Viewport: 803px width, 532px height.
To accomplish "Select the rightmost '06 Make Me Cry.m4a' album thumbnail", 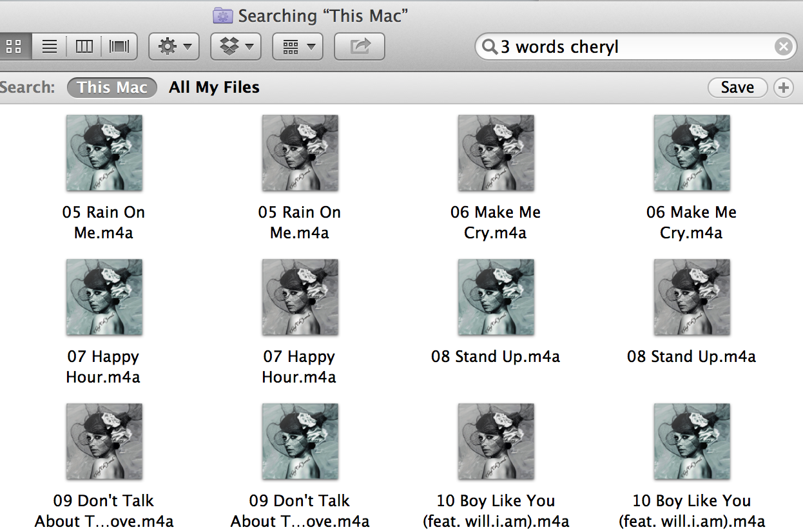I will click(x=692, y=153).
